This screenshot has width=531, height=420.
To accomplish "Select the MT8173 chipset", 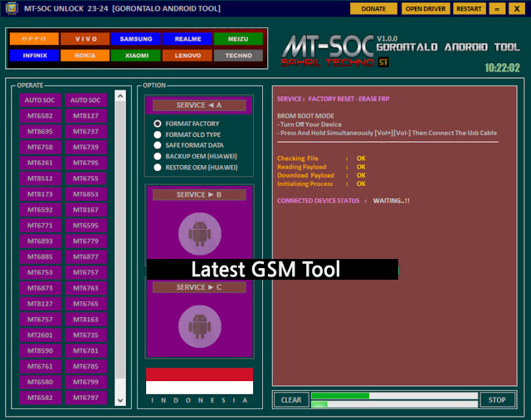I will pos(40,194).
